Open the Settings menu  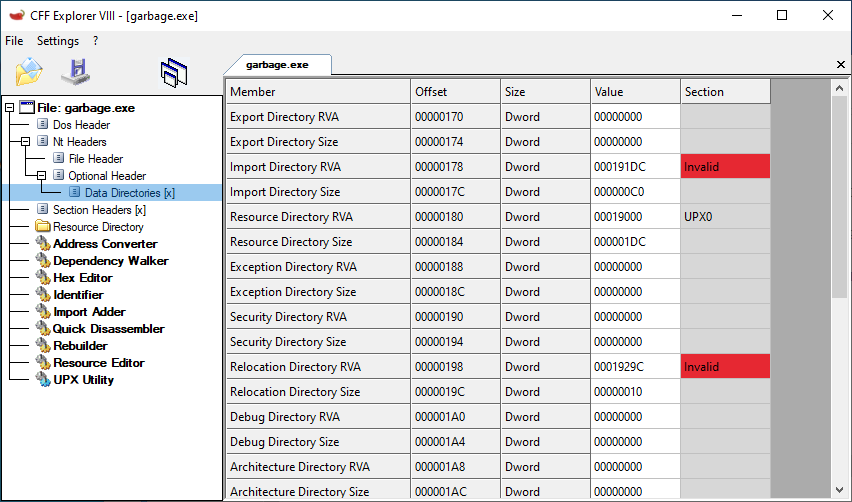(58, 41)
